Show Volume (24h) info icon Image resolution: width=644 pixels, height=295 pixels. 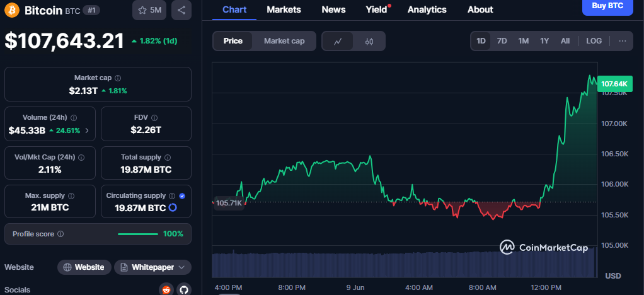74,117
